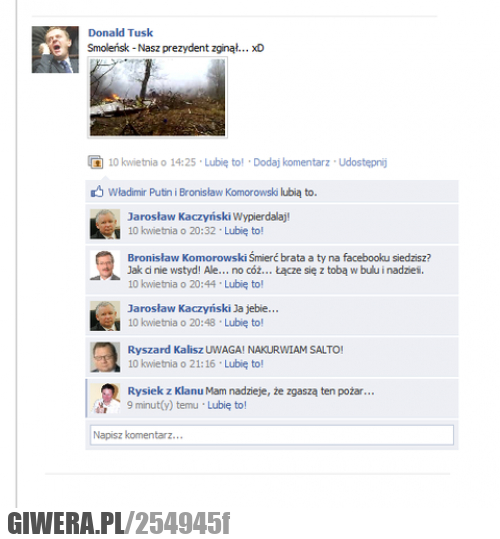
Task: Click avatar next to the Wypierdalaj! comment
Action: point(105,224)
